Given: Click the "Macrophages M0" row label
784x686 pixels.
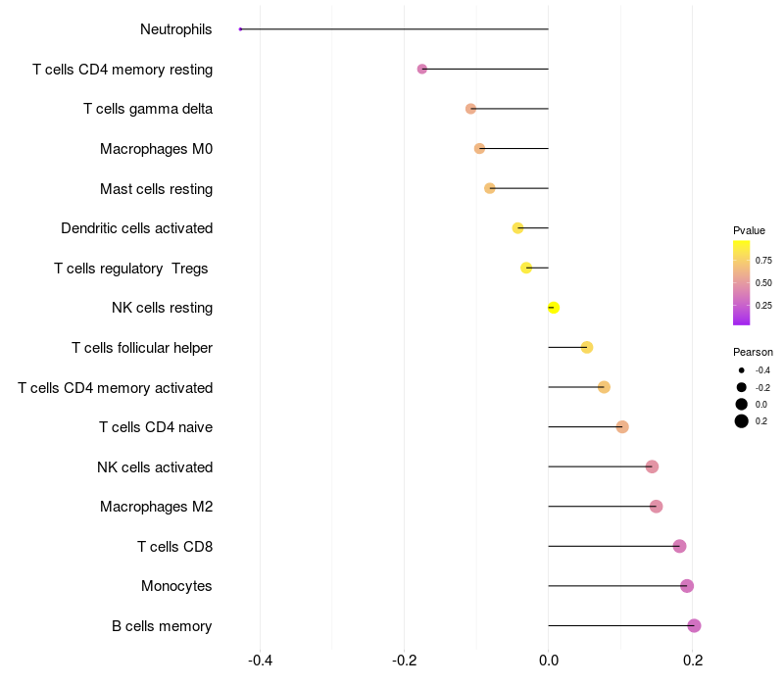Looking at the screenshot, I should click(x=156, y=149).
